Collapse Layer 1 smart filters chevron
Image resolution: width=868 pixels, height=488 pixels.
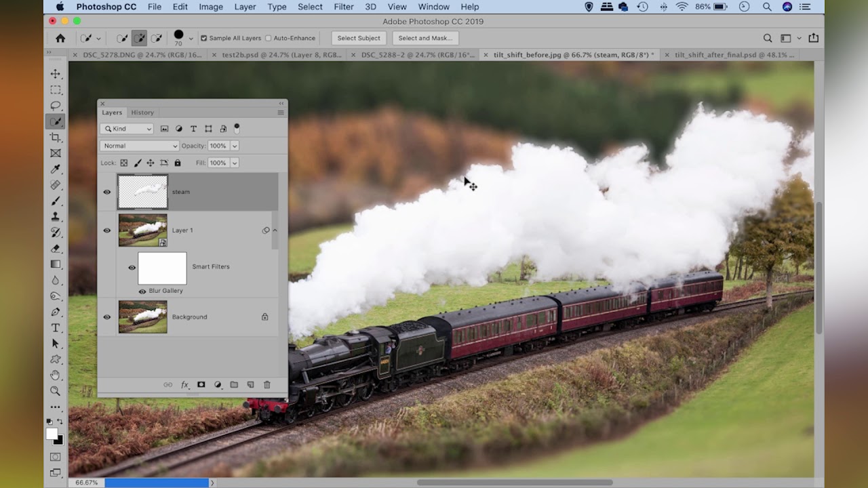275,230
